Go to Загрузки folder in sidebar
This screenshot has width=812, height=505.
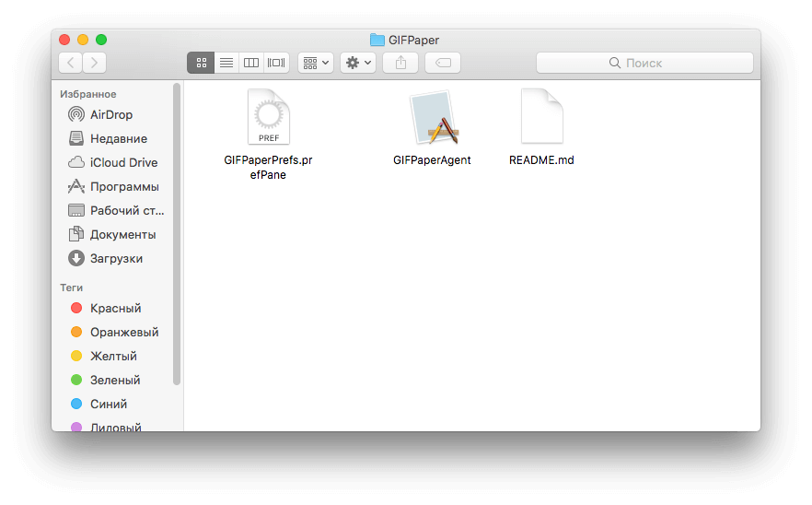116,258
